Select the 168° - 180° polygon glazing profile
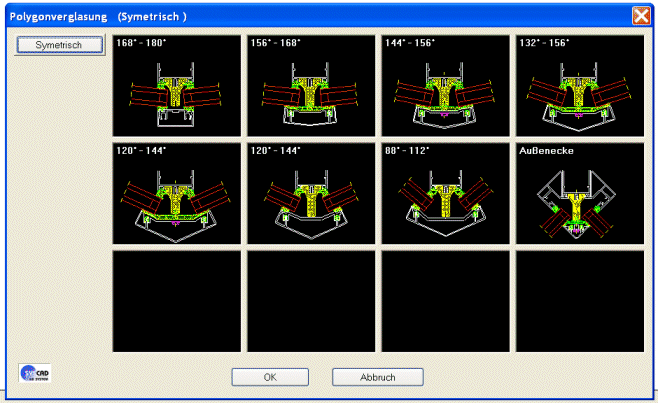 (177, 91)
